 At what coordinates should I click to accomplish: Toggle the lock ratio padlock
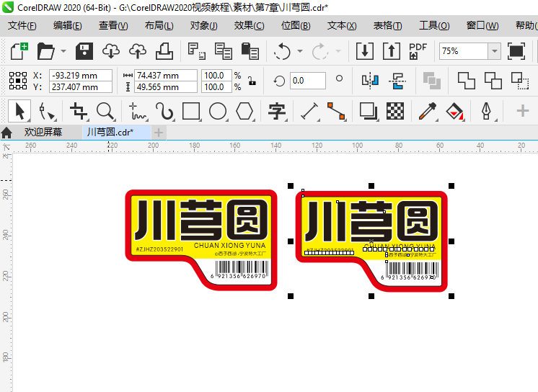(x=252, y=81)
